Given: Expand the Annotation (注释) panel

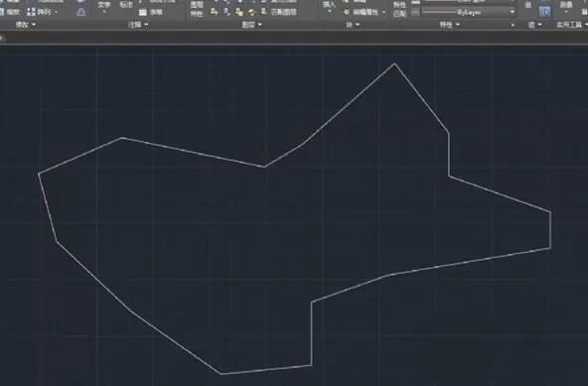Looking at the screenshot, I should point(138,25).
